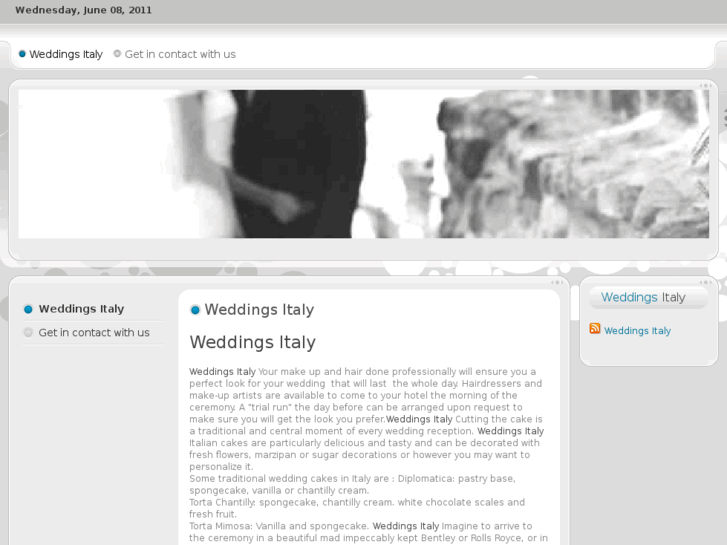Click the orange RSS feed icon
Viewport: 727px width, 545px height.
coord(595,328)
